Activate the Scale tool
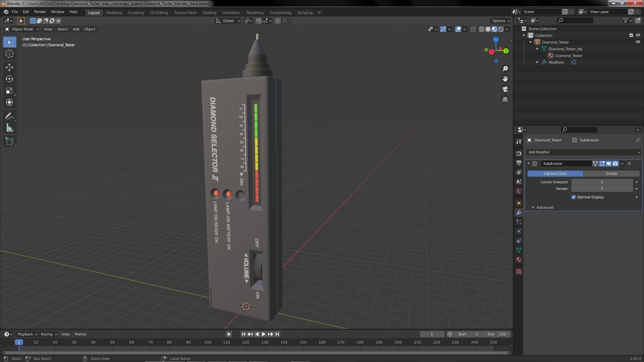 9,91
